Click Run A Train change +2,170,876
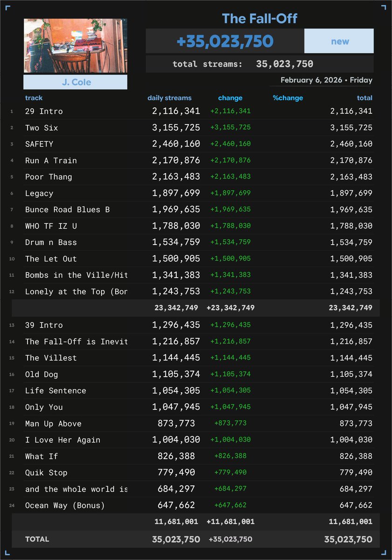The image size is (392, 560). coord(230,160)
